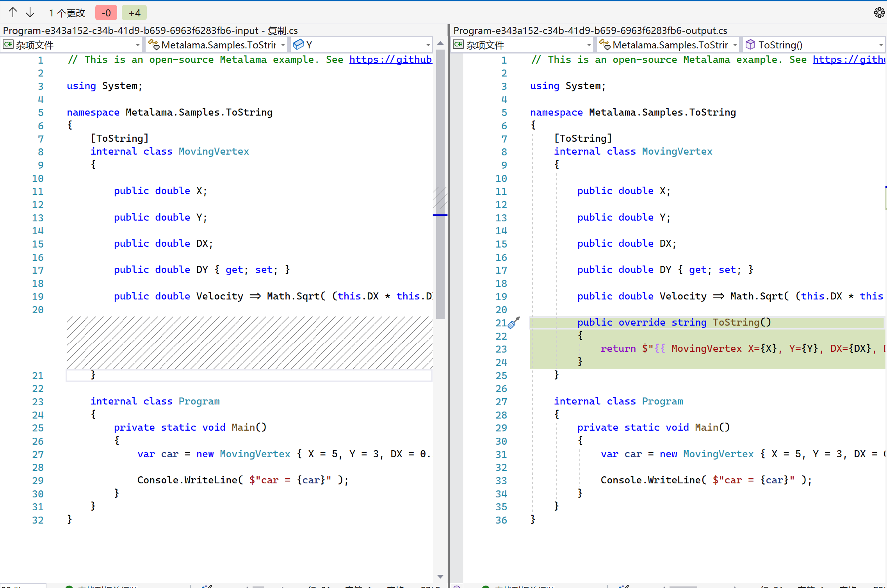The image size is (887, 588).
Task: Open left pane 杂项文件 project dropdown
Action: click(x=72, y=45)
